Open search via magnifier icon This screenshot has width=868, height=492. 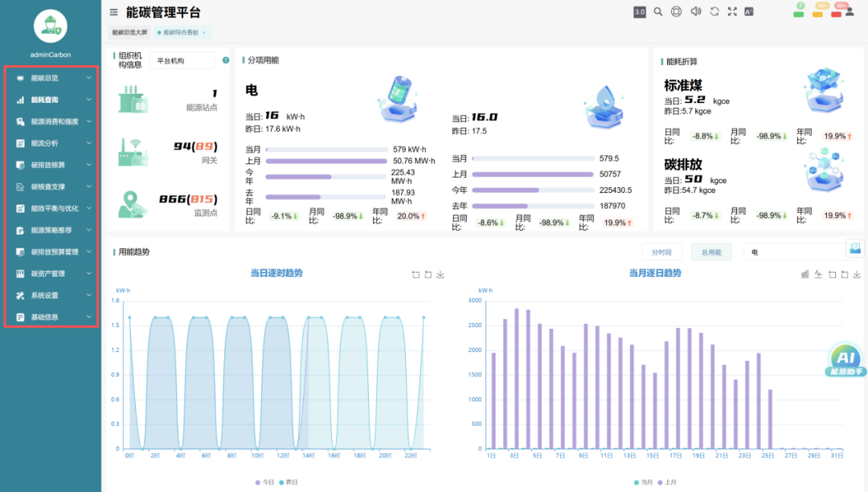click(x=658, y=11)
